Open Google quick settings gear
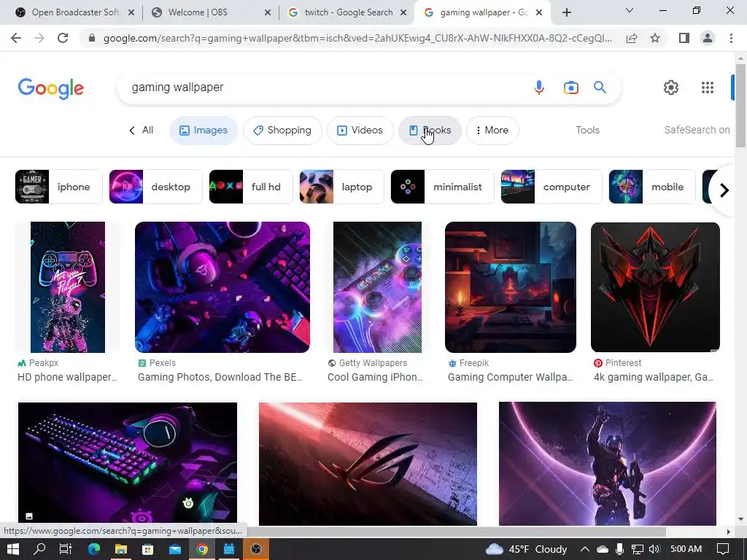The width and height of the screenshot is (747, 560). (x=671, y=87)
